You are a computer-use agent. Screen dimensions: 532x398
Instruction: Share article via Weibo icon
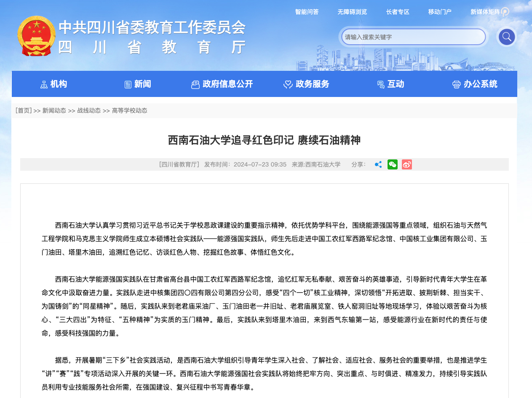coord(406,164)
